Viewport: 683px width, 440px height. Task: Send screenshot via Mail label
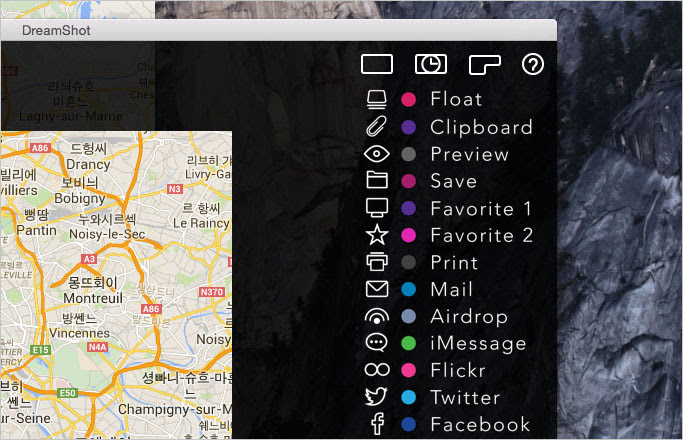pos(451,289)
